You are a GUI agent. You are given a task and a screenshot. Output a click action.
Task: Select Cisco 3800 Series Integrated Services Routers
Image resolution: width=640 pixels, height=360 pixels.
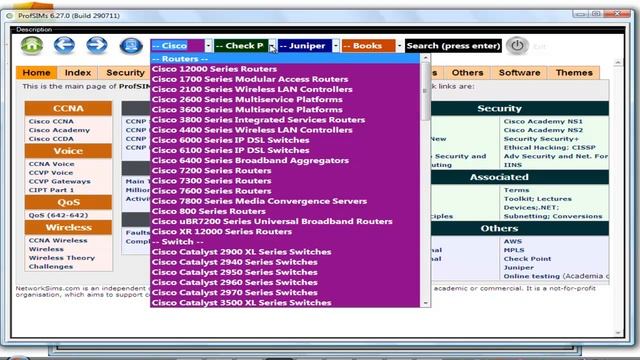pos(285,120)
